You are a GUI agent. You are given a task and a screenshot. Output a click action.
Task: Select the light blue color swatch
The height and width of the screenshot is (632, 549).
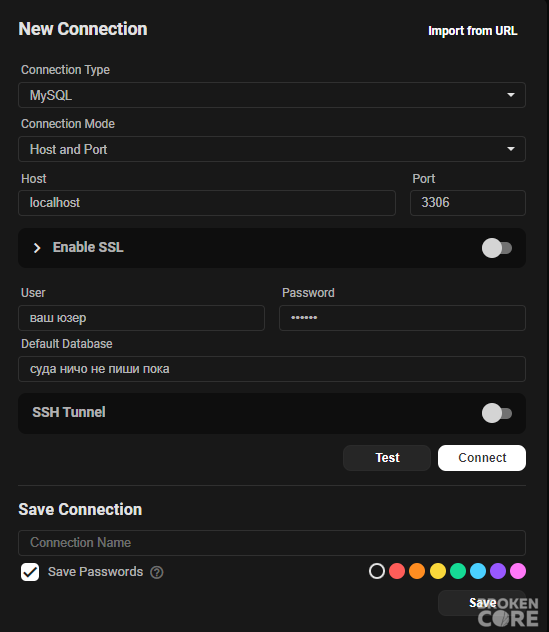[x=478, y=571]
